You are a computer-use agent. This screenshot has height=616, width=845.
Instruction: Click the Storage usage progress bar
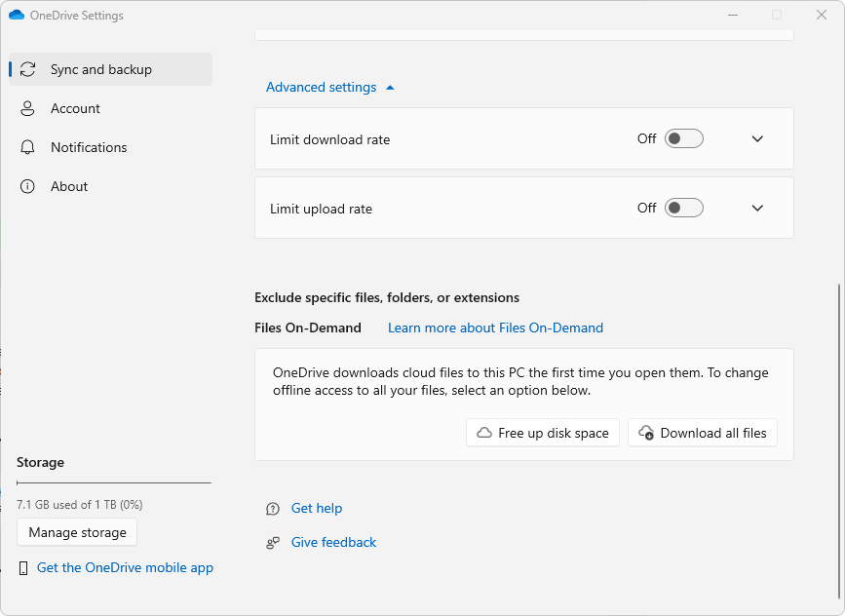coord(114,482)
